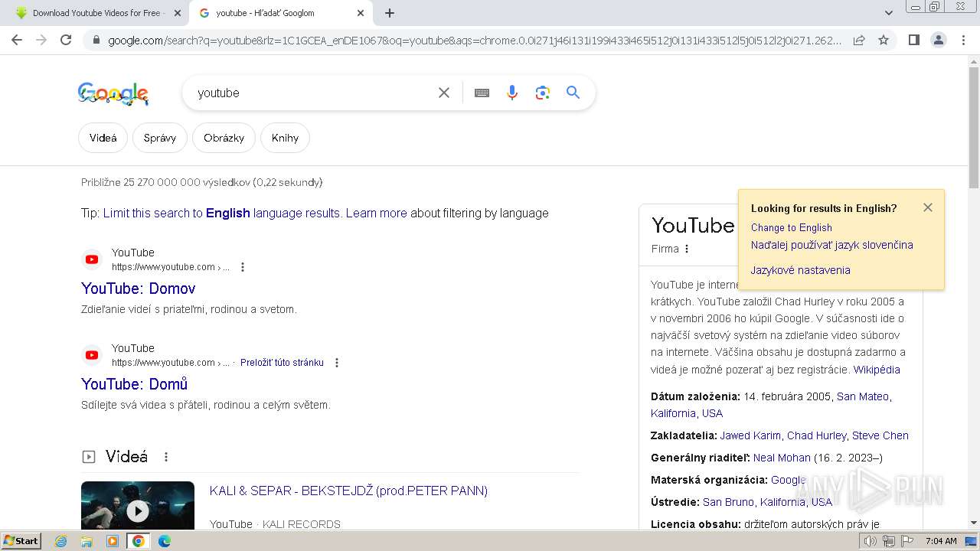Open the YouTube: Domů result
Viewport: 980px width, 551px height.
(135, 384)
